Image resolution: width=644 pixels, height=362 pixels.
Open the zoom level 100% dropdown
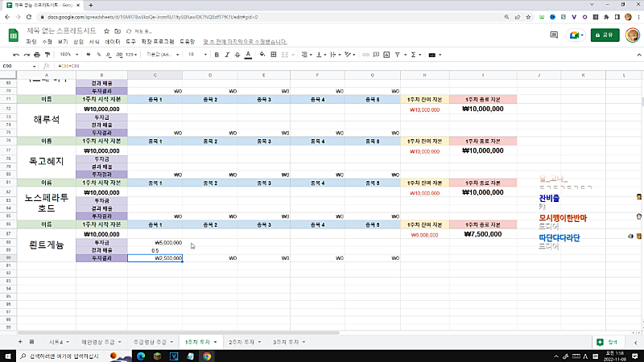(68, 55)
